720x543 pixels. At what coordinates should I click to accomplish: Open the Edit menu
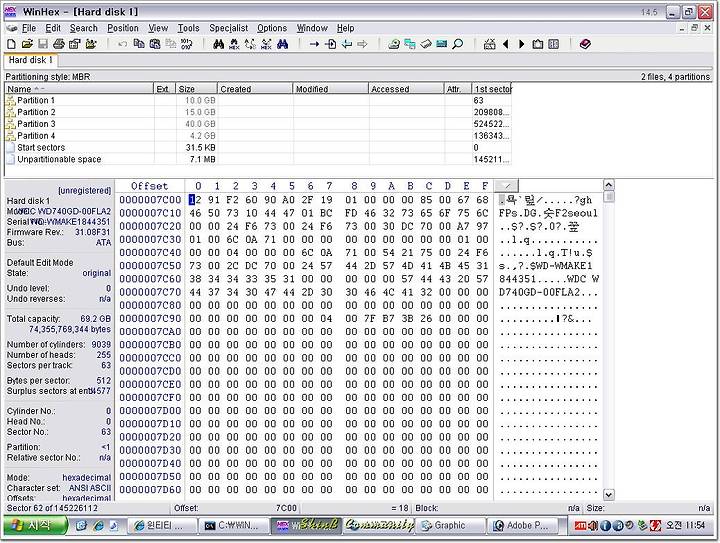coord(53,28)
